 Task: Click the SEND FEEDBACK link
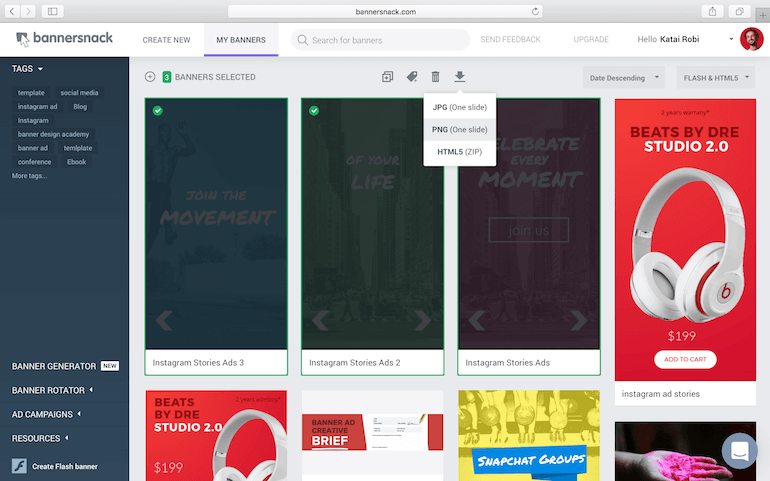coord(510,39)
